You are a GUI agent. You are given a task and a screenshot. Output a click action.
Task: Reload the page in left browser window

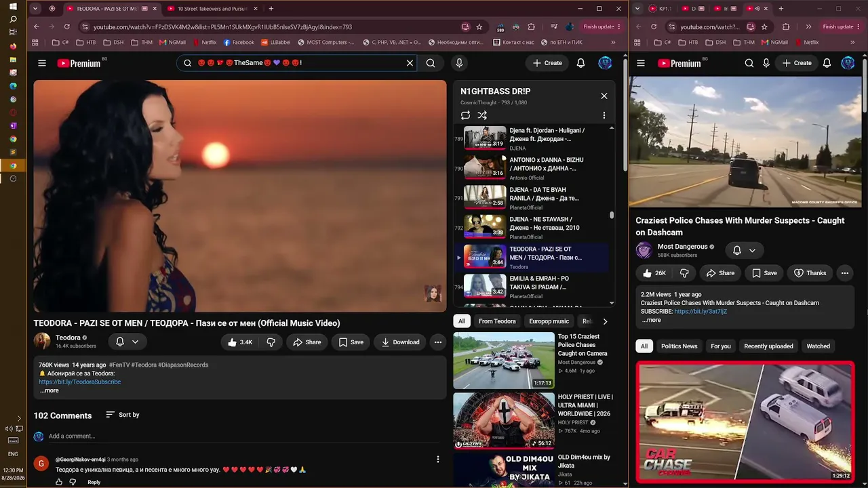(66, 27)
